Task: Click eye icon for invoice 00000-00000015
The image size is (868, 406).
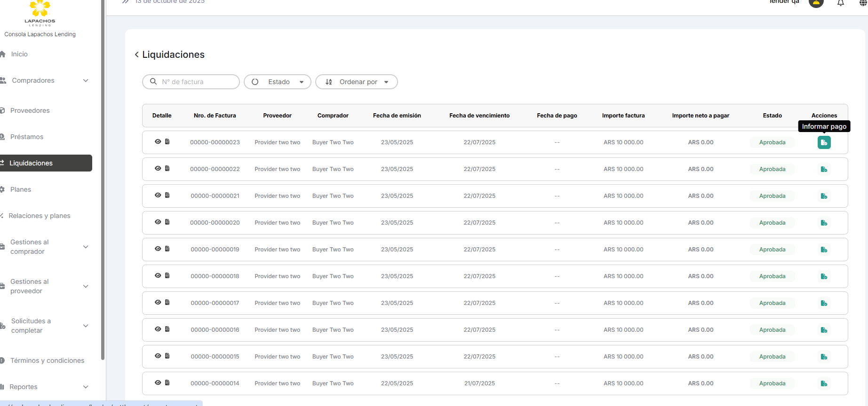Action: click(x=158, y=356)
